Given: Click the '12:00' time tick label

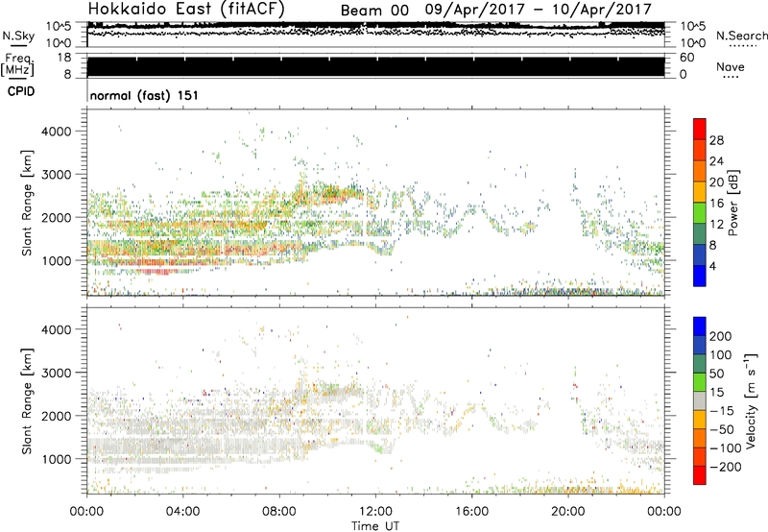Looking at the screenshot, I should (375, 512).
